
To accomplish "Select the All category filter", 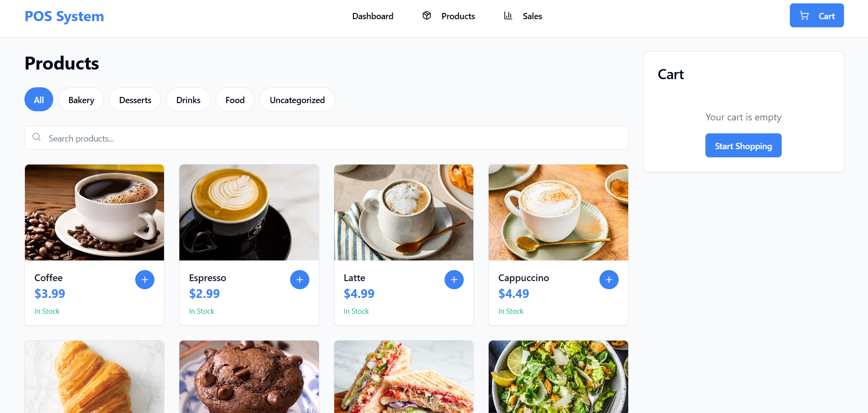I will tap(39, 99).
